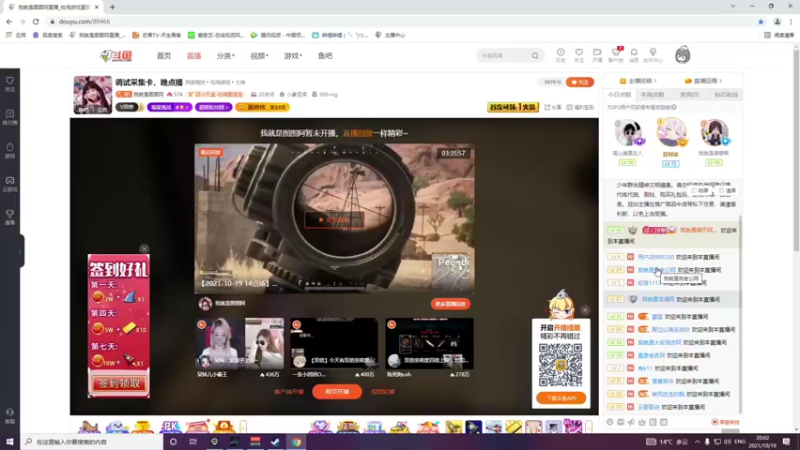Viewport: 800px width, 450px height.
Task: Open Chrome tab search dropdown arrow
Action: click(733, 6)
